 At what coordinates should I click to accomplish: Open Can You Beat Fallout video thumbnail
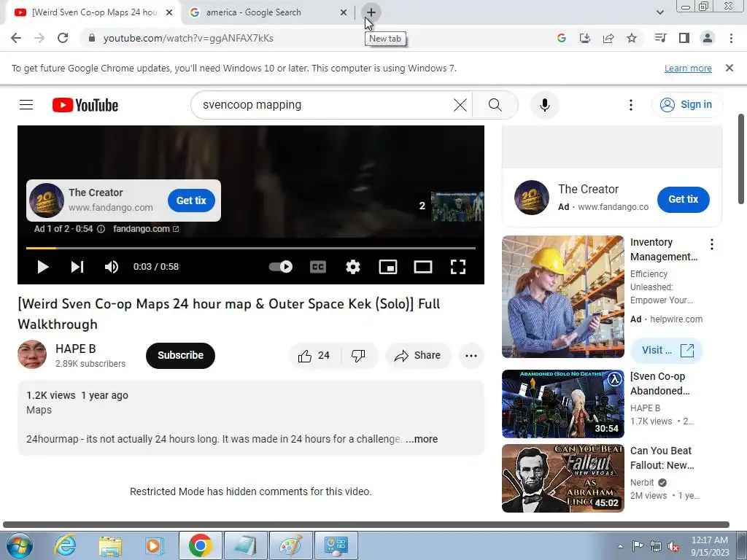(562, 478)
